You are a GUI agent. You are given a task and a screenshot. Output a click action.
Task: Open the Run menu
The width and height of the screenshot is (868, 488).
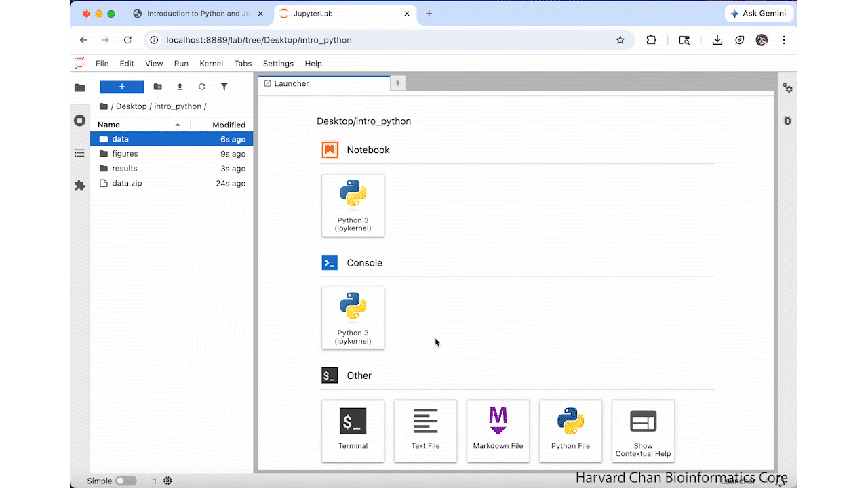click(181, 64)
